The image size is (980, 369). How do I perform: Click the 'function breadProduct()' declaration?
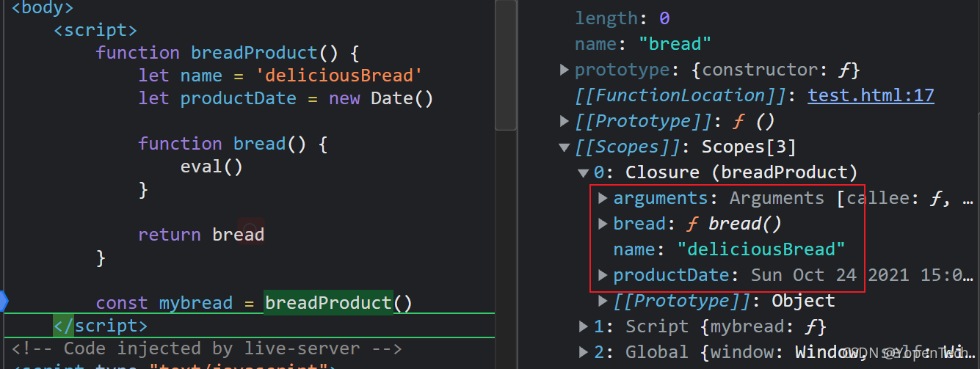[227, 53]
